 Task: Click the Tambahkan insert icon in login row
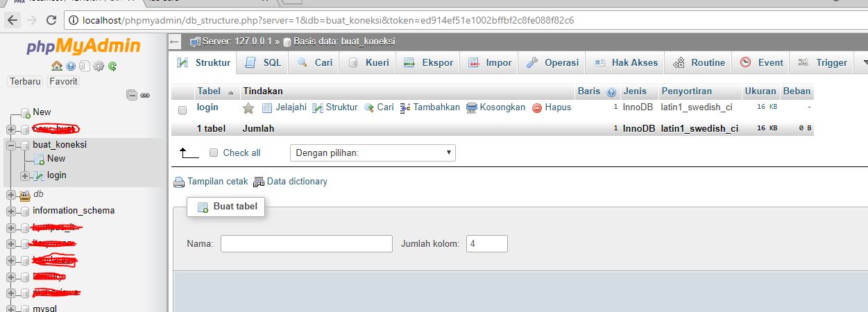point(405,107)
